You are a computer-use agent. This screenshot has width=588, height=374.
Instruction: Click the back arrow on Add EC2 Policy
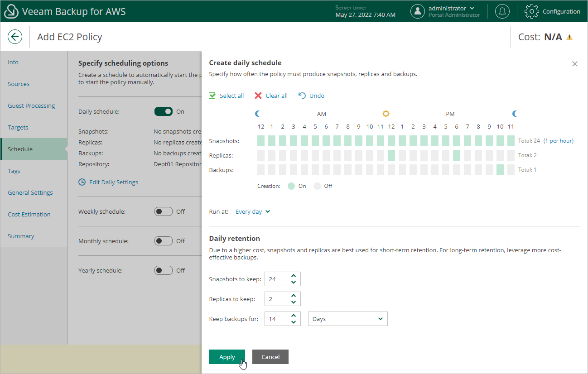pos(15,37)
